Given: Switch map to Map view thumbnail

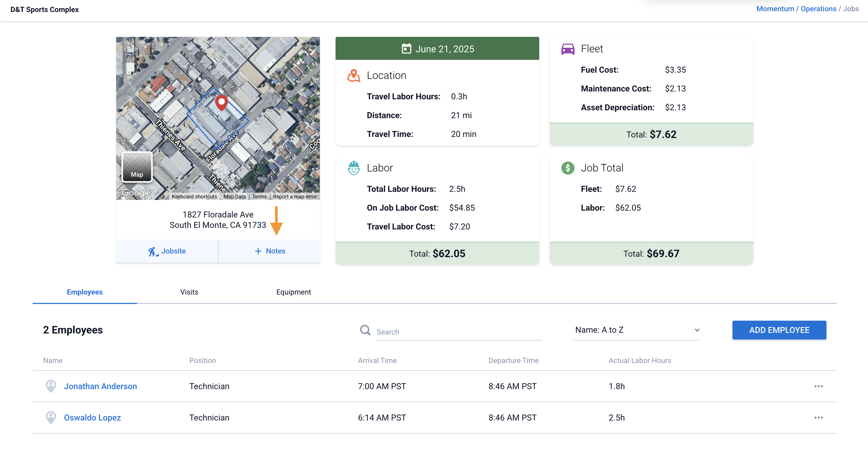Looking at the screenshot, I should click(x=137, y=167).
